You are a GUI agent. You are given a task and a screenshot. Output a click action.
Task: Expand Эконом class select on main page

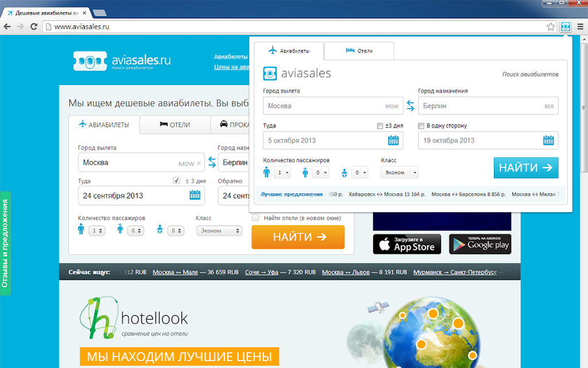pos(219,231)
